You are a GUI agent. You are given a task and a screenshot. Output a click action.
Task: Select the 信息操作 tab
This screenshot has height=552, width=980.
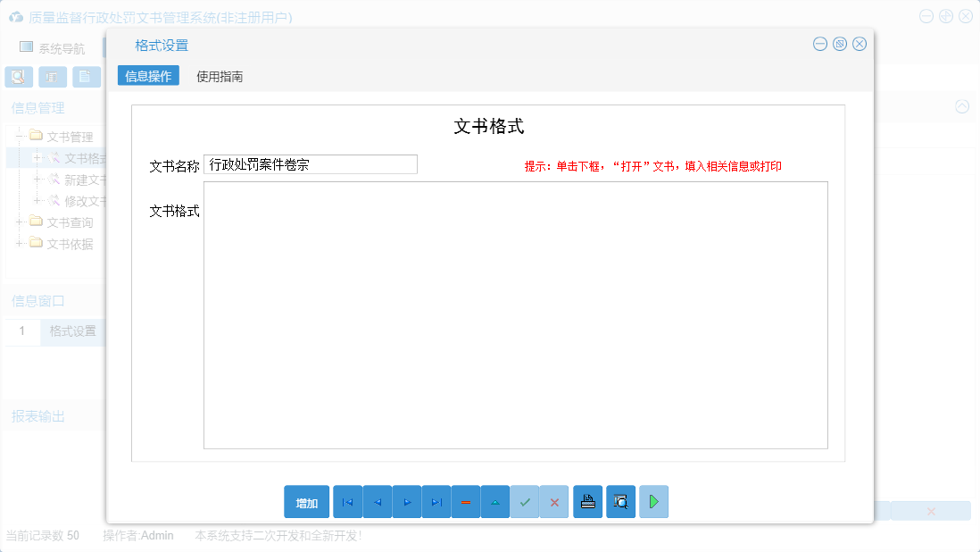pos(147,75)
